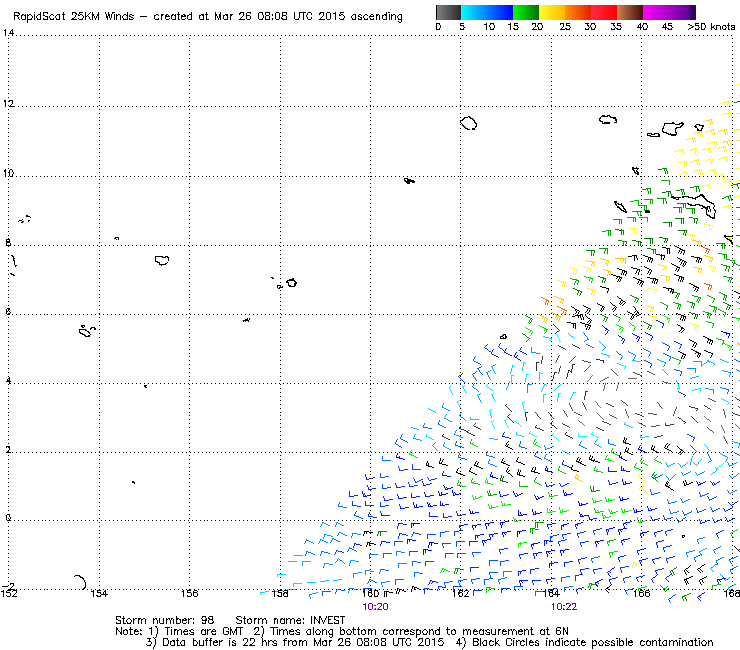Click the red 30-35 knots legend swatch

pyautogui.click(x=604, y=12)
